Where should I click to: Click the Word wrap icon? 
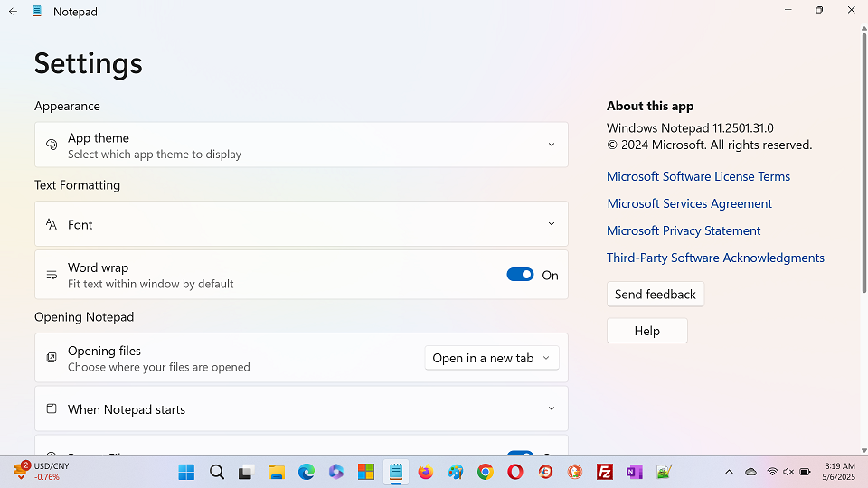(x=52, y=275)
